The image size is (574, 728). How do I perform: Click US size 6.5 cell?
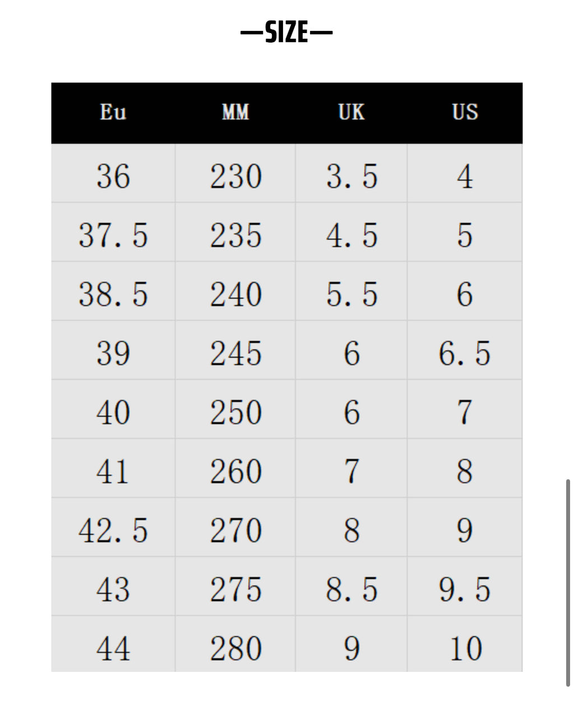pos(465,353)
